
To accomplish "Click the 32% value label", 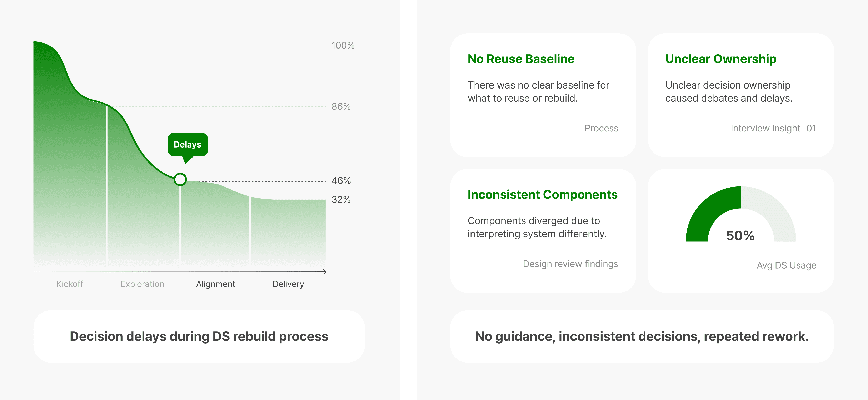I will click(341, 200).
